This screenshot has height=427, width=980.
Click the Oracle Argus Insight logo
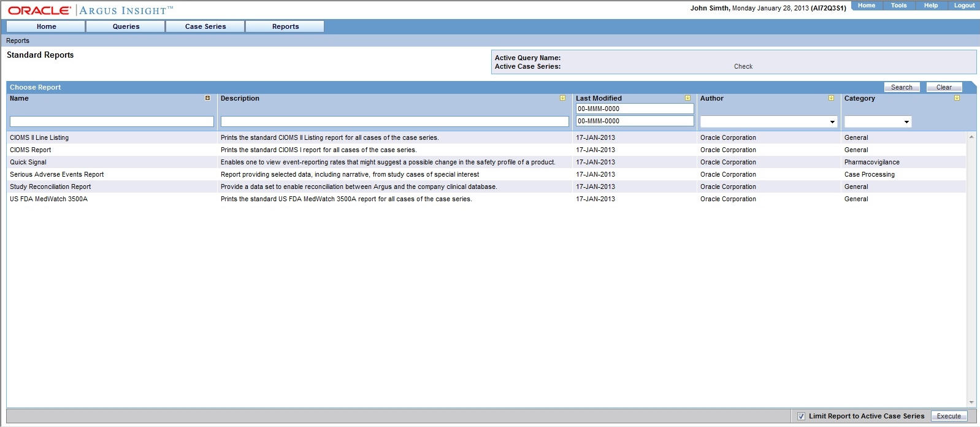[90, 10]
